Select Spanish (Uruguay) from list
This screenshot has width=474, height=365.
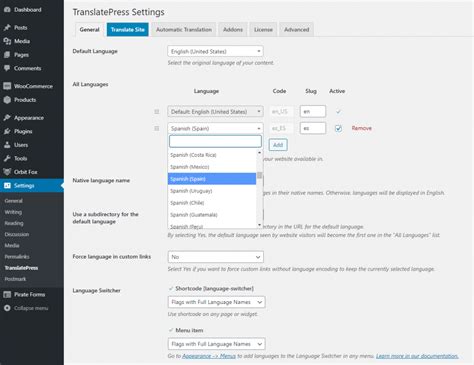[212, 191]
